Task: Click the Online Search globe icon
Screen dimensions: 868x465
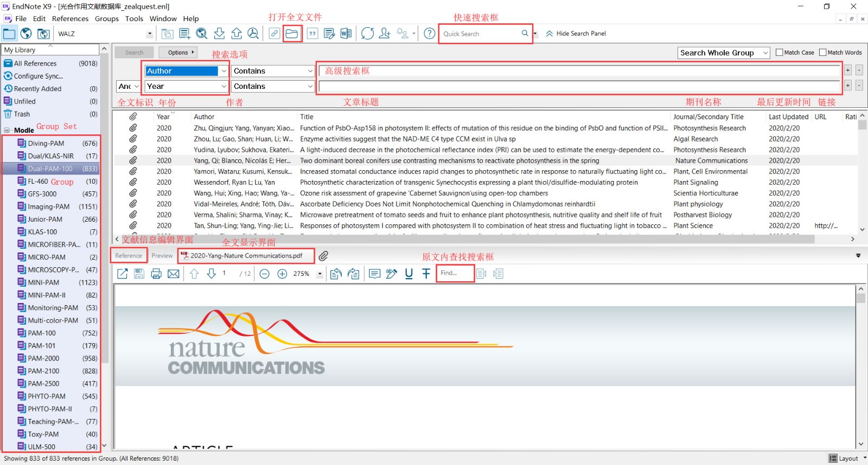Action: (x=26, y=34)
